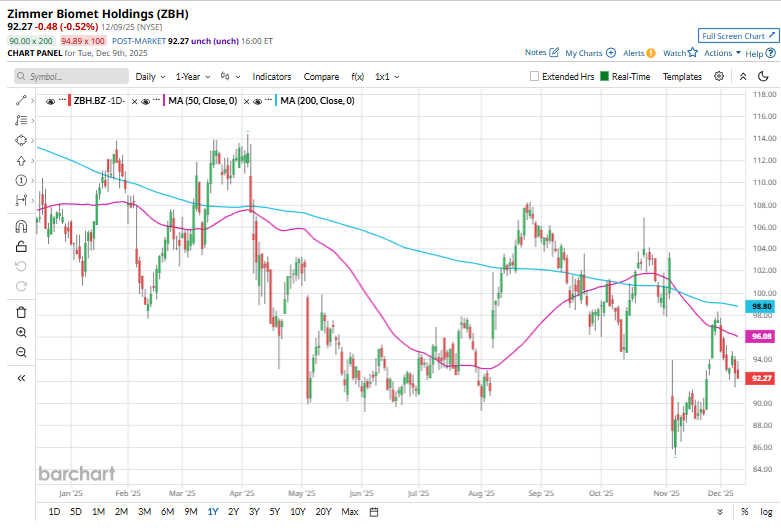Zoom in on the chart

[x=20, y=332]
